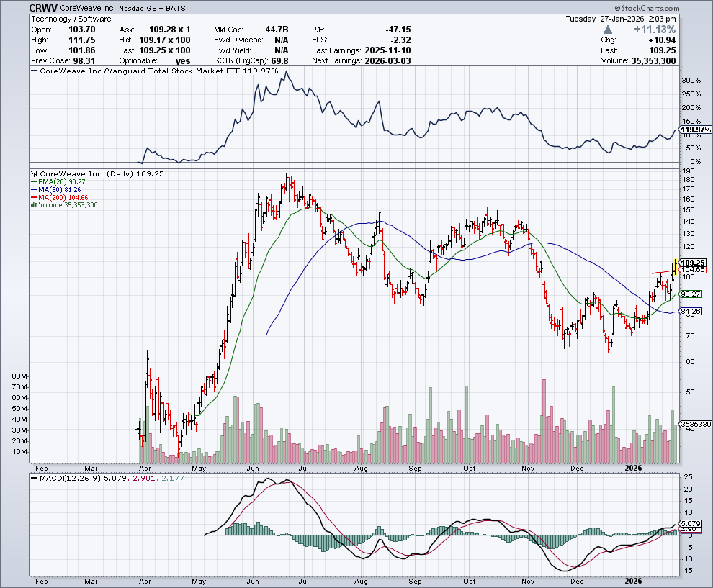Click the 119.97% relative strength axis tag
The height and width of the screenshot is (588, 713).
695,130
